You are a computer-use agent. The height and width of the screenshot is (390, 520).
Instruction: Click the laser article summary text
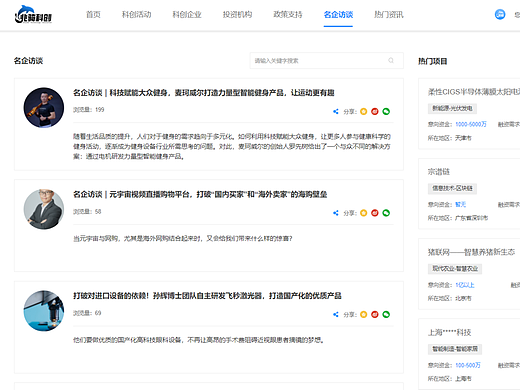pos(199,340)
